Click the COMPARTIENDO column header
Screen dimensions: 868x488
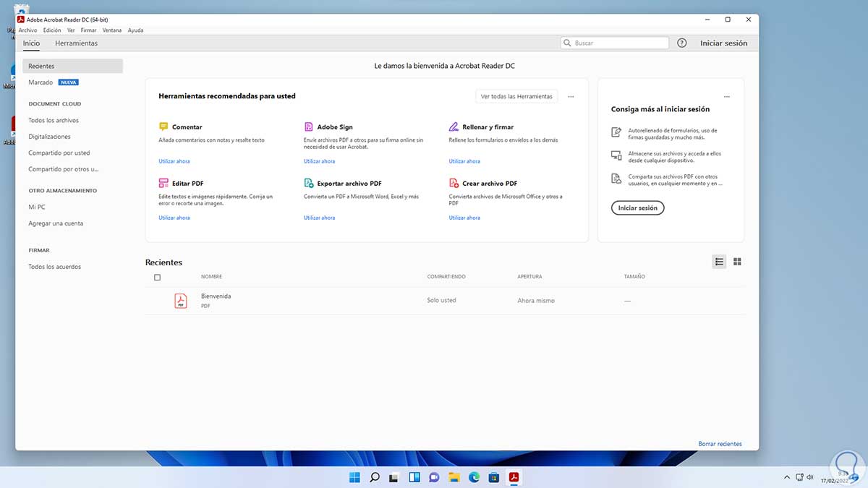click(x=446, y=277)
